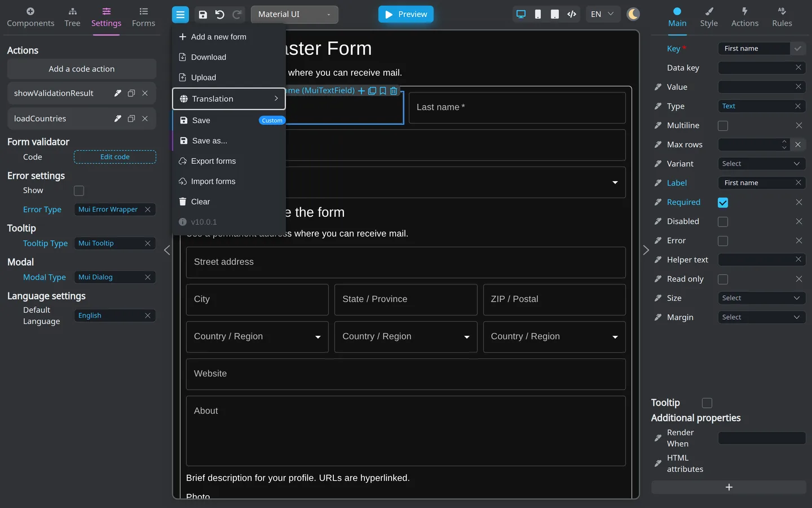Undo the last change
Image resolution: width=812 pixels, height=508 pixels.
click(x=220, y=15)
